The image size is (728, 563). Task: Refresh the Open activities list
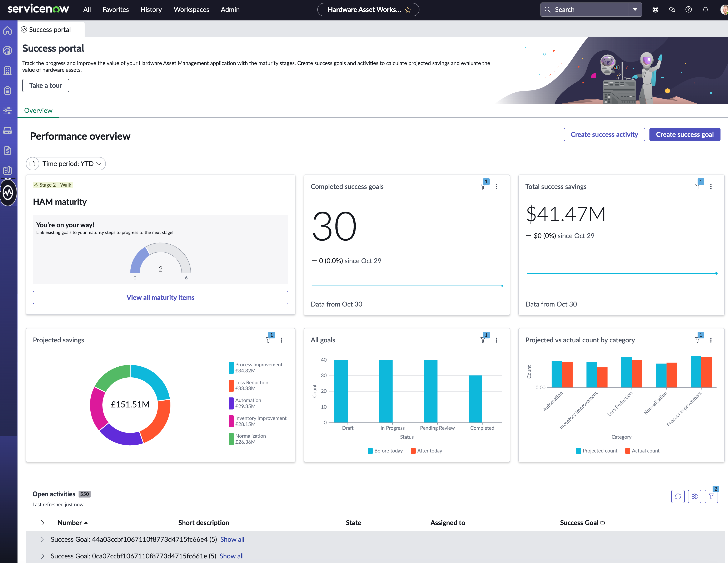click(678, 496)
